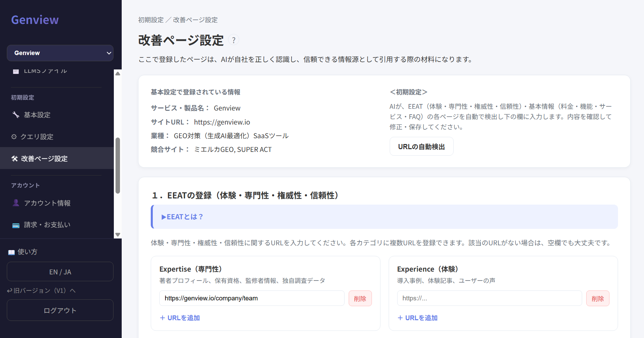
Task: Click the book icon beside 使い方
Action: [12, 252]
